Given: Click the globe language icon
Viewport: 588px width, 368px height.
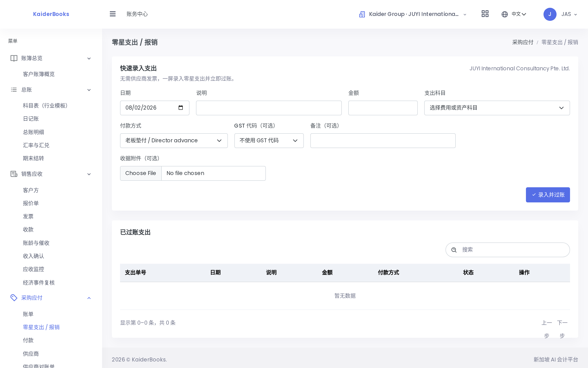Looking at the screenshot, I should tap(505, 14).
